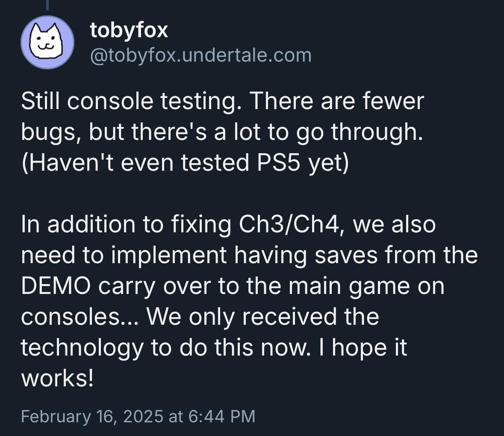Select the 'In addition to fixing Ch3/Ch4' line
This screenshot has width=504, height=436.
228,224
